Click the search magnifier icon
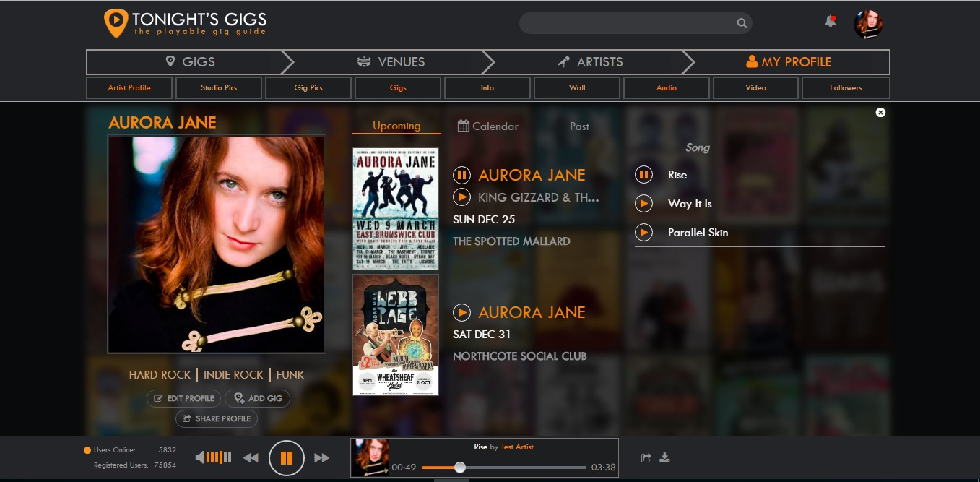Image resolution: width=980 pixels, height=482 pixels. pos(742,23)
